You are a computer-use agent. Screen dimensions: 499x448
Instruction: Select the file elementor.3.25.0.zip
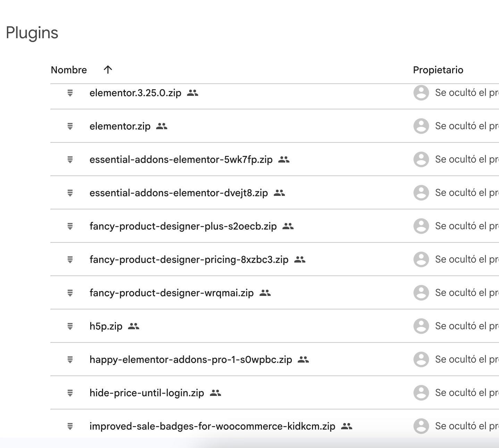[x=135, y=93]
